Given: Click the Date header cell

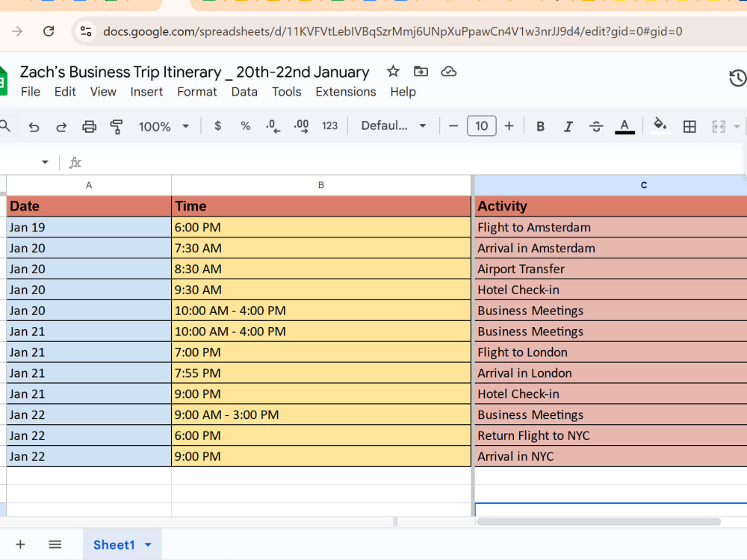Looking at the screenshot, I should click(x=89, y=206).
